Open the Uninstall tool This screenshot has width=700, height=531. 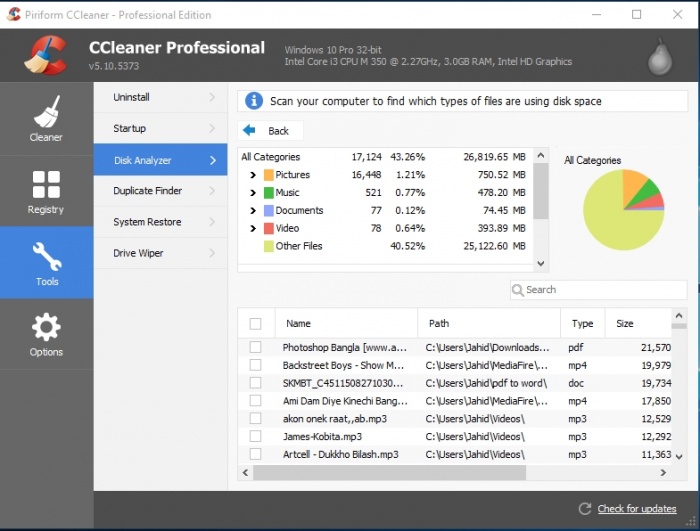coord(161,97)
